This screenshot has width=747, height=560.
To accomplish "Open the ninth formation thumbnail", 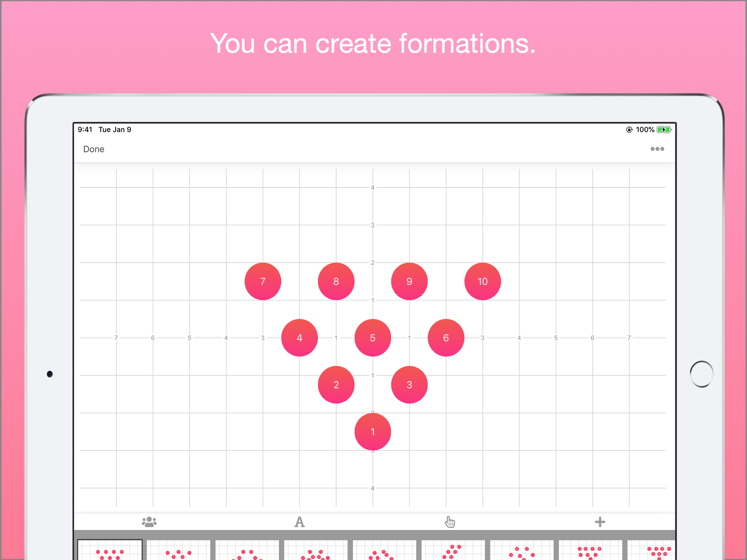I will [x=651, y=550].
